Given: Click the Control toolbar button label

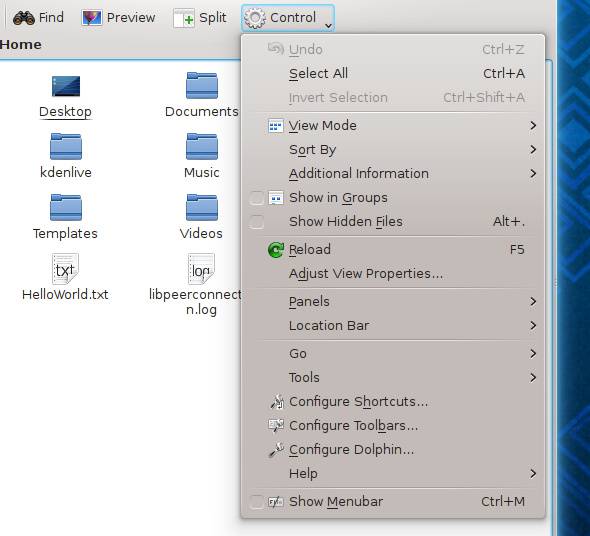Looking at the screenshot, I should pos(293,18).
